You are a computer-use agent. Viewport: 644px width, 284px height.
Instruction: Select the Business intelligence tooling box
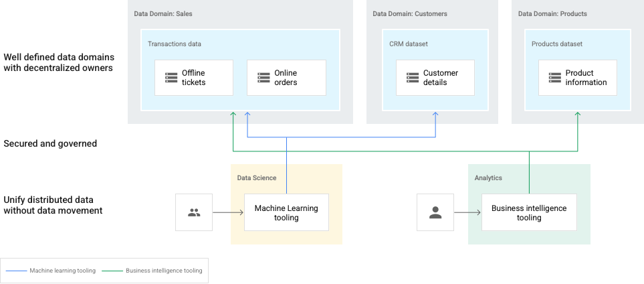click(528, 213)
